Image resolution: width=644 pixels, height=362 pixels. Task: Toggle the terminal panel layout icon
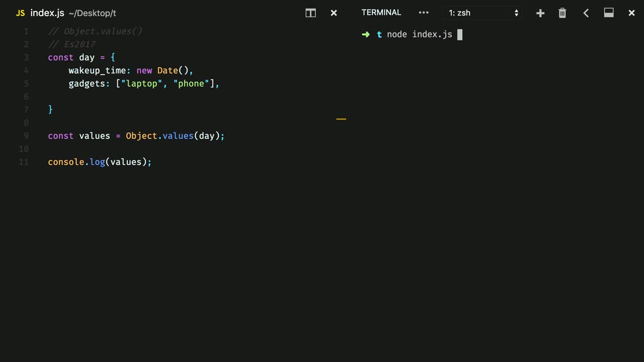click(609, 13)
